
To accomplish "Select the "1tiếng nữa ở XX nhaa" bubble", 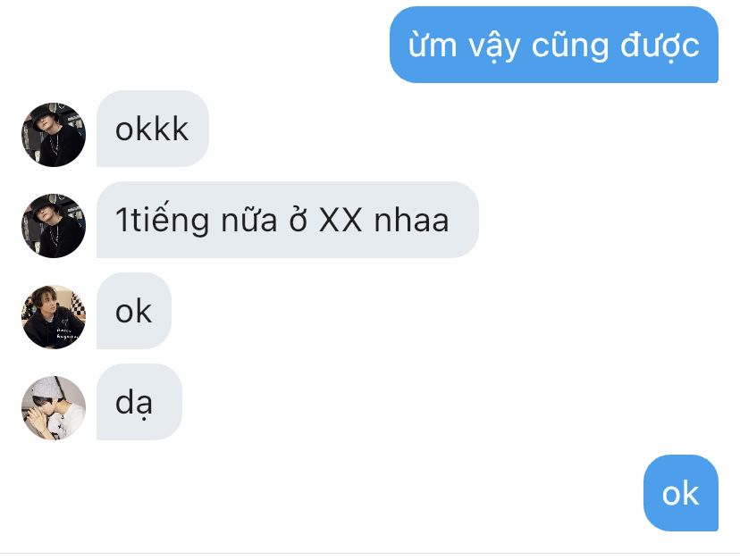I will click(x=288, y=220).
